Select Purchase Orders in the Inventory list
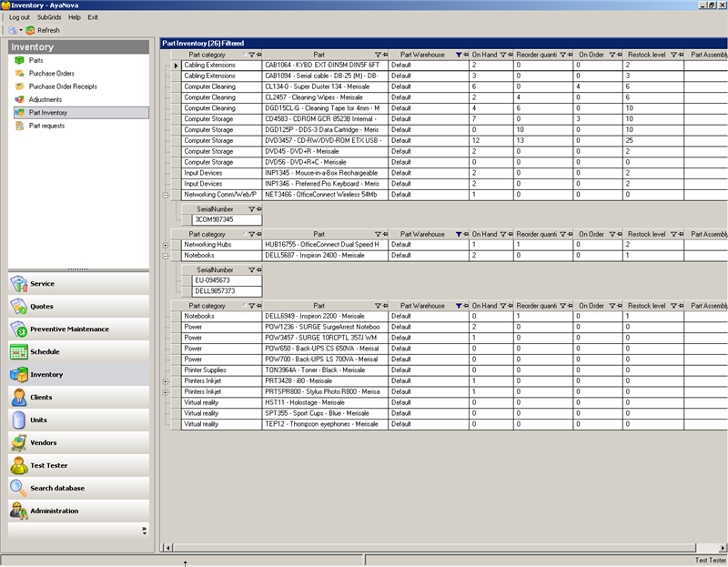 (52, 74)
